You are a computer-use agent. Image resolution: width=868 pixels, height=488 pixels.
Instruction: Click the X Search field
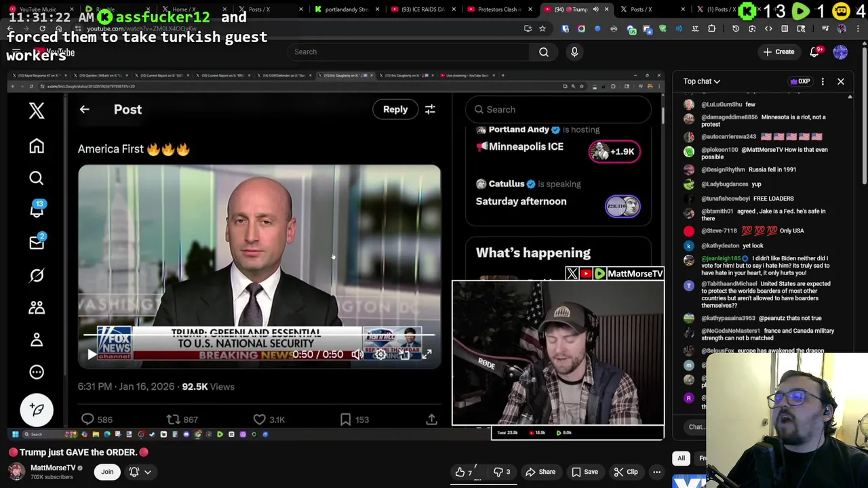(558, 109)
